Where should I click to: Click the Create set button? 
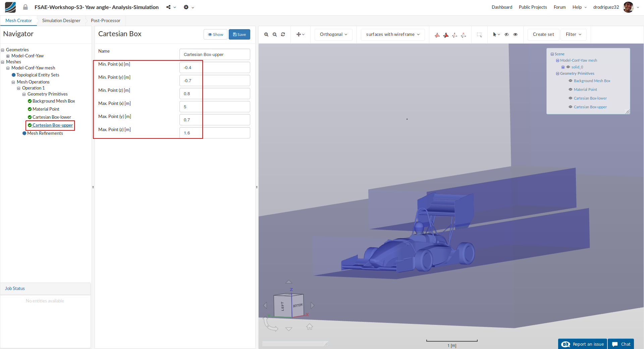[543, 35]
